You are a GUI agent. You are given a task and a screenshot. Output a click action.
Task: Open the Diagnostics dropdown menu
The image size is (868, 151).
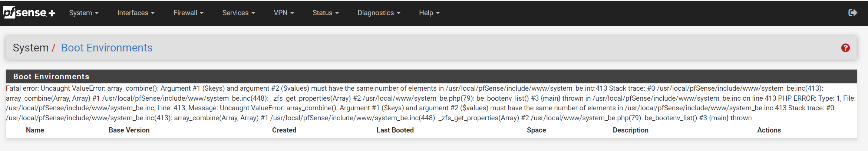pyautogui.click(x=379, y=13)
